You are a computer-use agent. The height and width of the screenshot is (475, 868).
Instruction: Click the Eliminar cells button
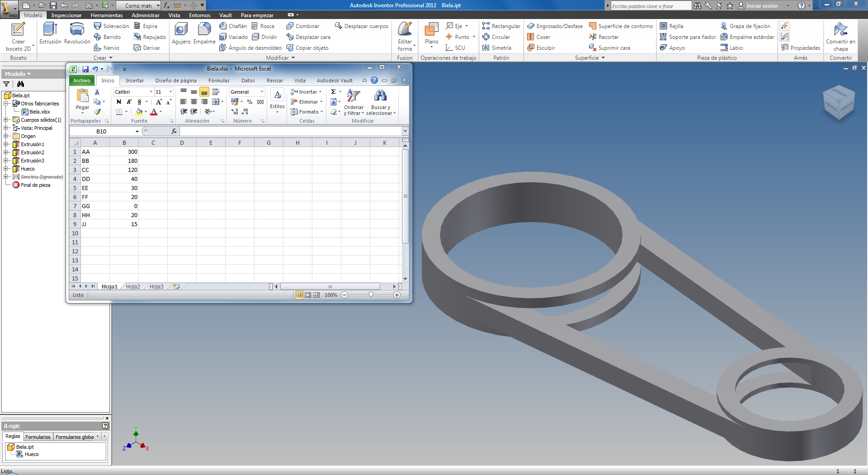click(307, 102)
